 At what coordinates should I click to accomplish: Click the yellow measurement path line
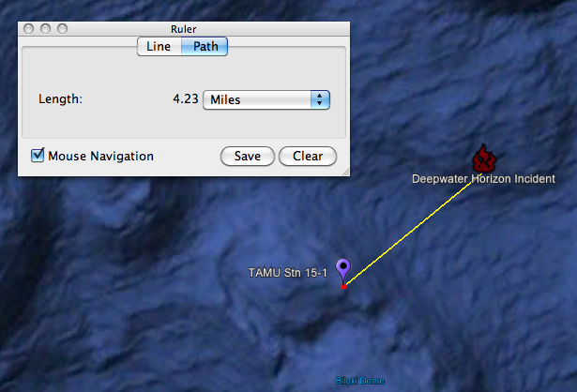click(x=412, y=231)
